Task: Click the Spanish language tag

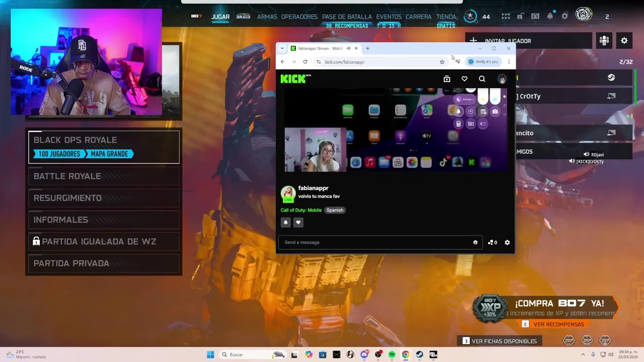Action: click(x=335, y=210)
